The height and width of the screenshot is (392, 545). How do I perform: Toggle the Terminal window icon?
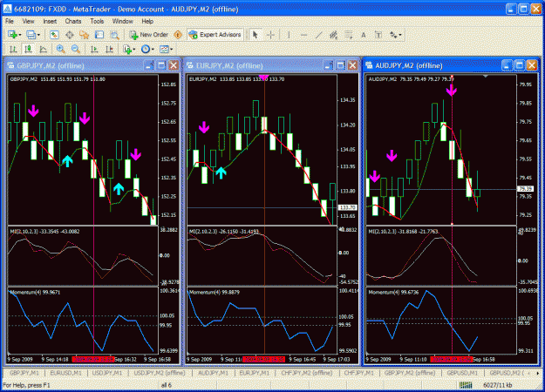pyautogui.click(x=99, y=35)
